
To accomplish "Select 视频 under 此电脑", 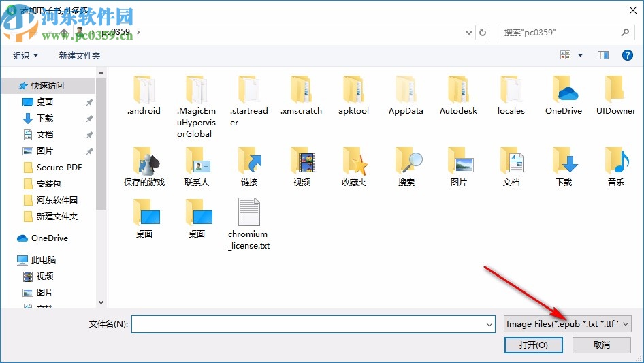I will 45,277.
